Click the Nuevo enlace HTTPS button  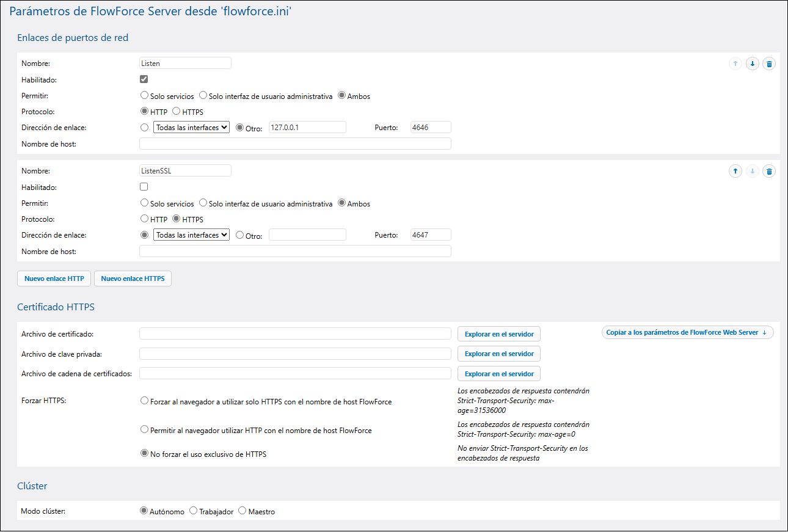coord(133,279)
